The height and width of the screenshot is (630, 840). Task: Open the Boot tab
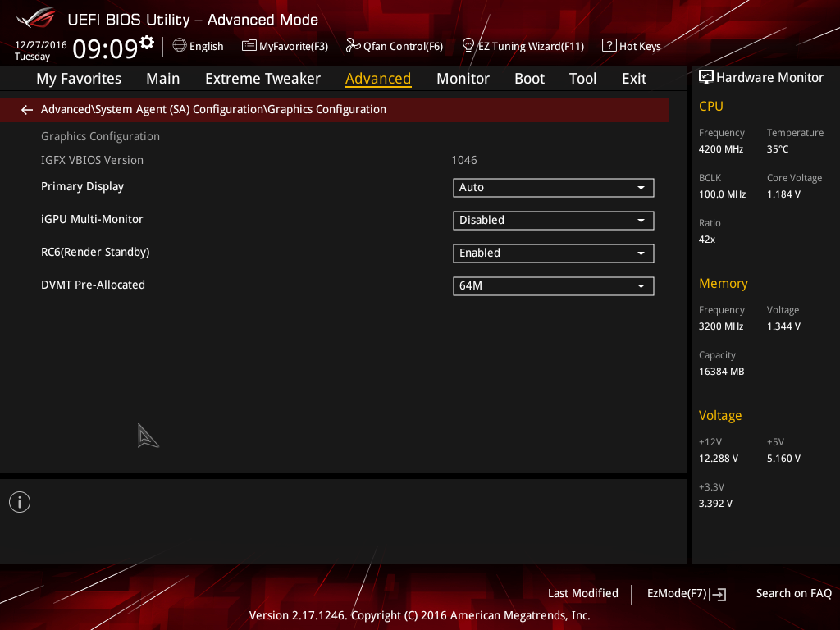(x=529, y=79)
